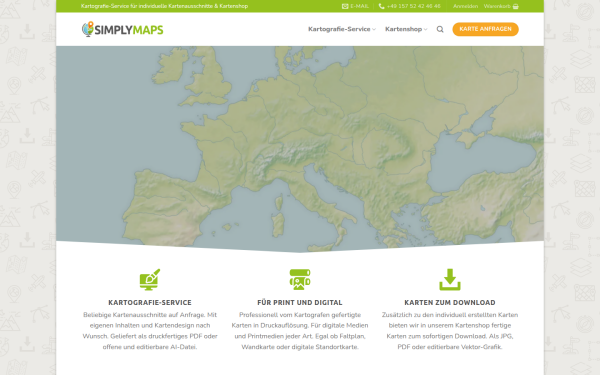Open the search magnifier icon
Image resolution: width=600 pixels, height=375 pixels.
440,29
